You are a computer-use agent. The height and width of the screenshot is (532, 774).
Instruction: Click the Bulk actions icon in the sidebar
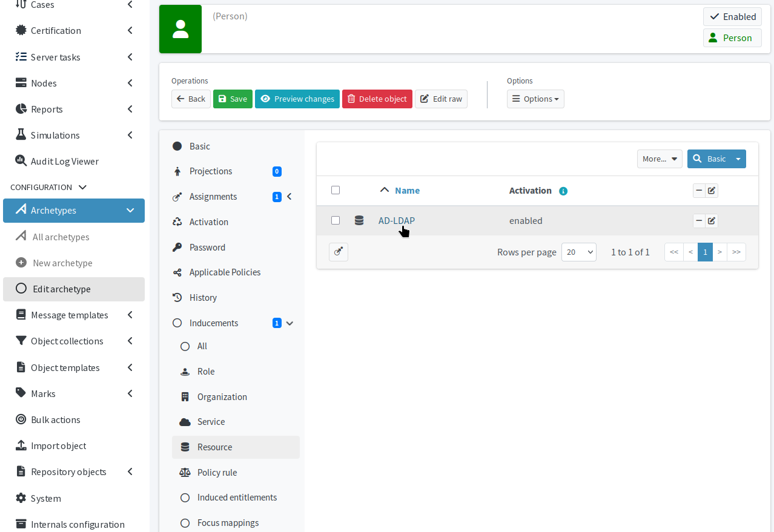click(x=20, y=419)
